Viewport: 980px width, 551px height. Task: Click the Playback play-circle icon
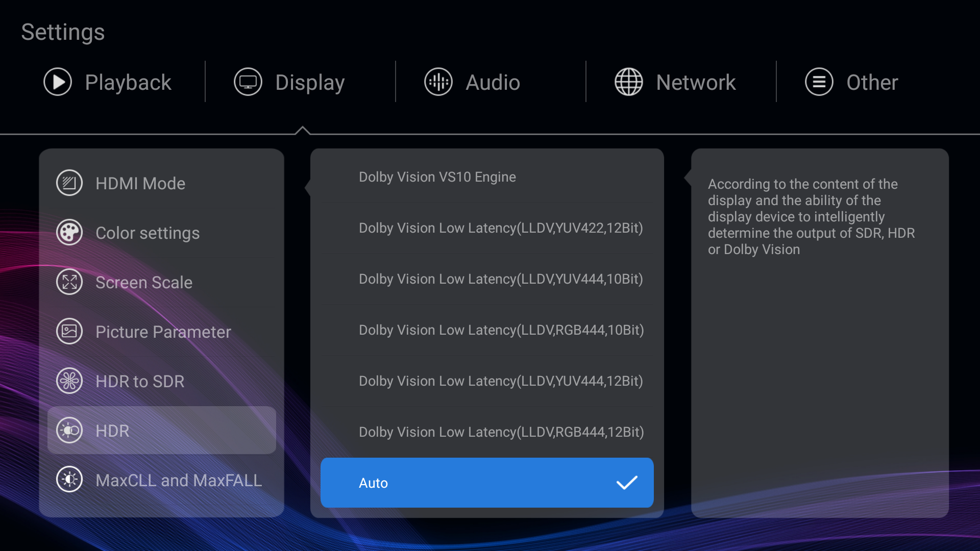coord(58,82)
